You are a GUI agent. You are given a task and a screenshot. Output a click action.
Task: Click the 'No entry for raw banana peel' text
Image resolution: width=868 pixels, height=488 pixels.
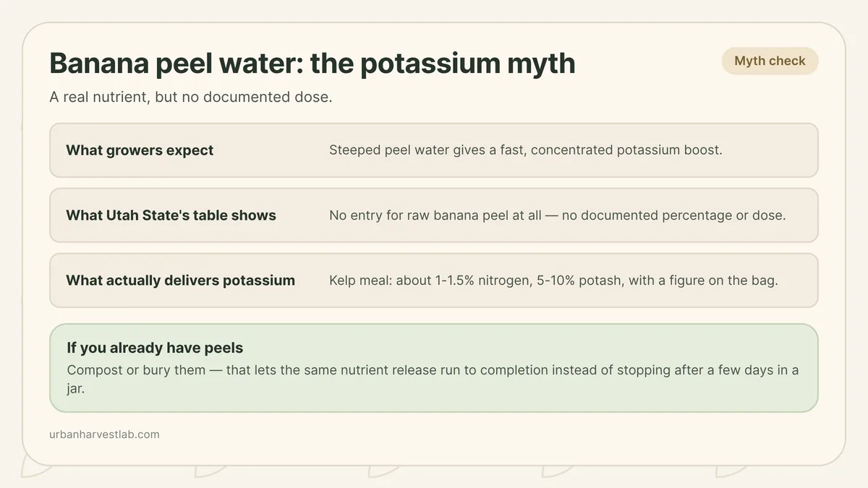pyautogui.click(x=557, y=215)
